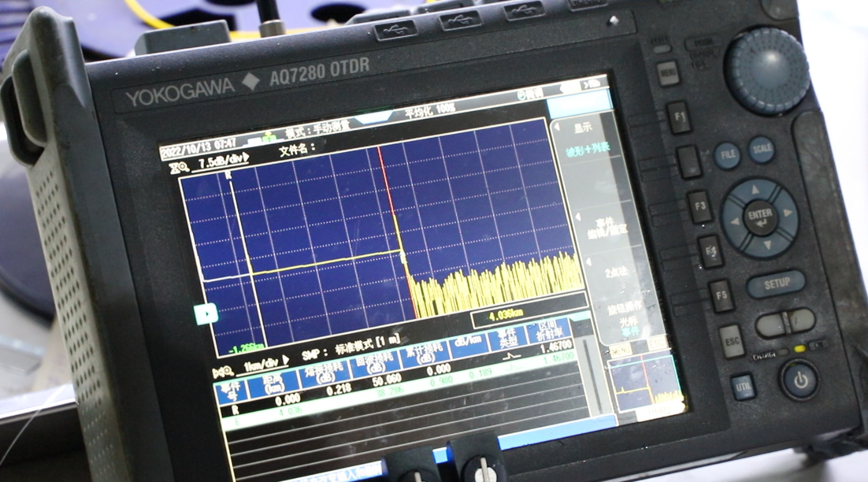Tap the F3 soft key

click(x=700, y=207)
